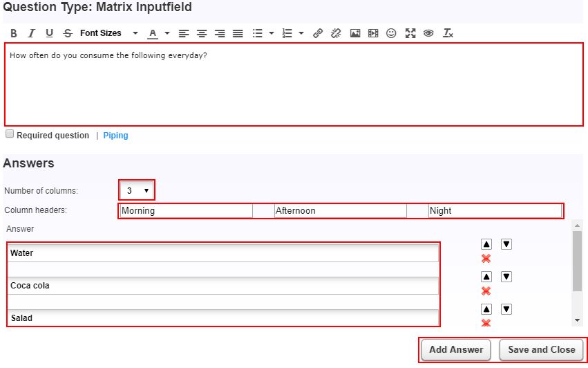Open the text color dropdown arrow
Viewport: 588px width, 368px height.
(167, 33)
